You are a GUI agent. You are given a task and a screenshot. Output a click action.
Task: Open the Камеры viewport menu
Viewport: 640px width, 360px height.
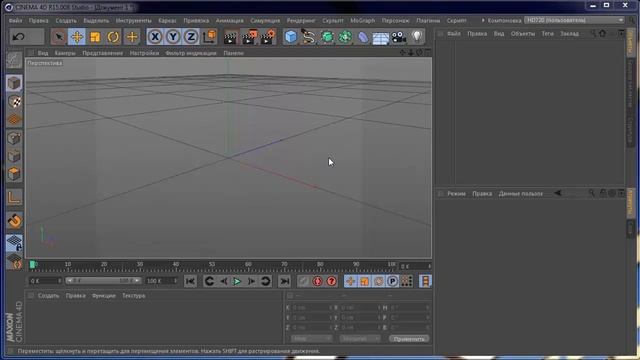pos(65,53)
